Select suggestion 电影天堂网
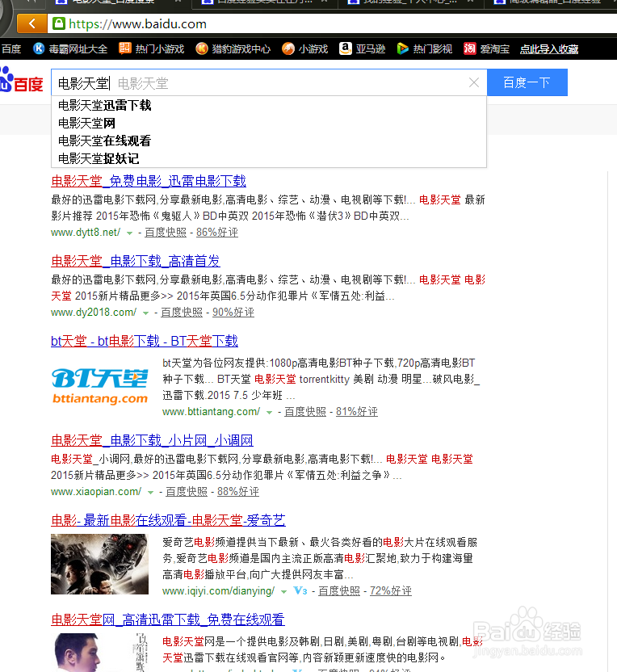Screen dimensions: 617x672 pyautogui.click(x=269, y=124)
